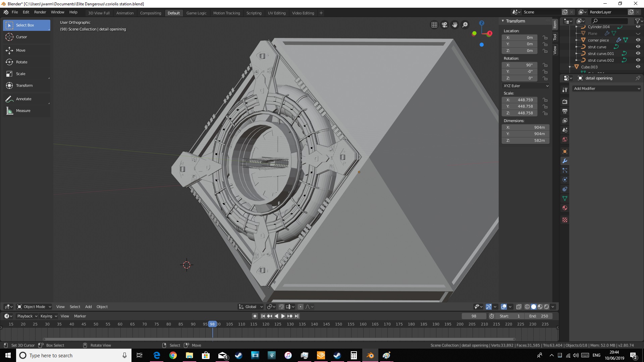Open the World properties tab
The width and height of the screenshot is (644, 362).
[x=565, y=139]
